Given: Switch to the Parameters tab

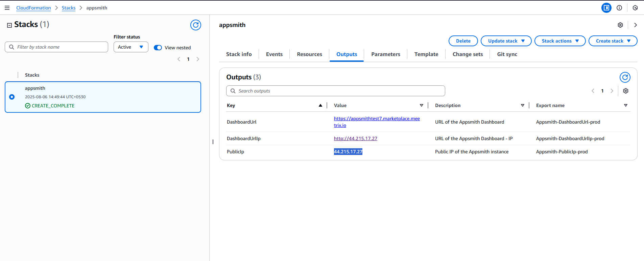Looking at the screenshot, I should pyautogui.click(x=386, y=54).
